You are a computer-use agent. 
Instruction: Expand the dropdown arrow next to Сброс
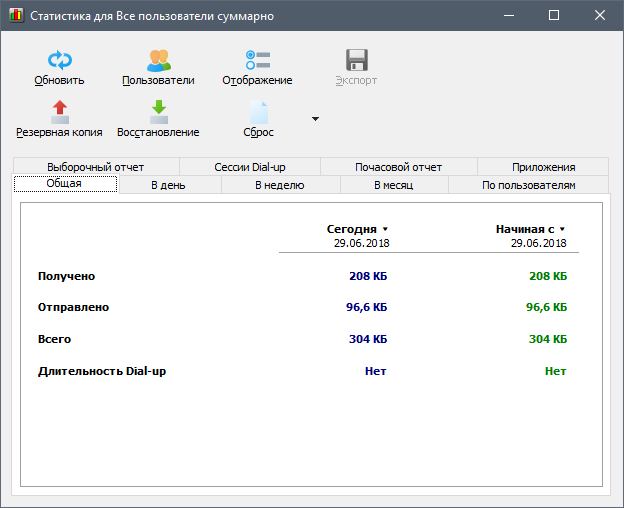tap(315, 119)
